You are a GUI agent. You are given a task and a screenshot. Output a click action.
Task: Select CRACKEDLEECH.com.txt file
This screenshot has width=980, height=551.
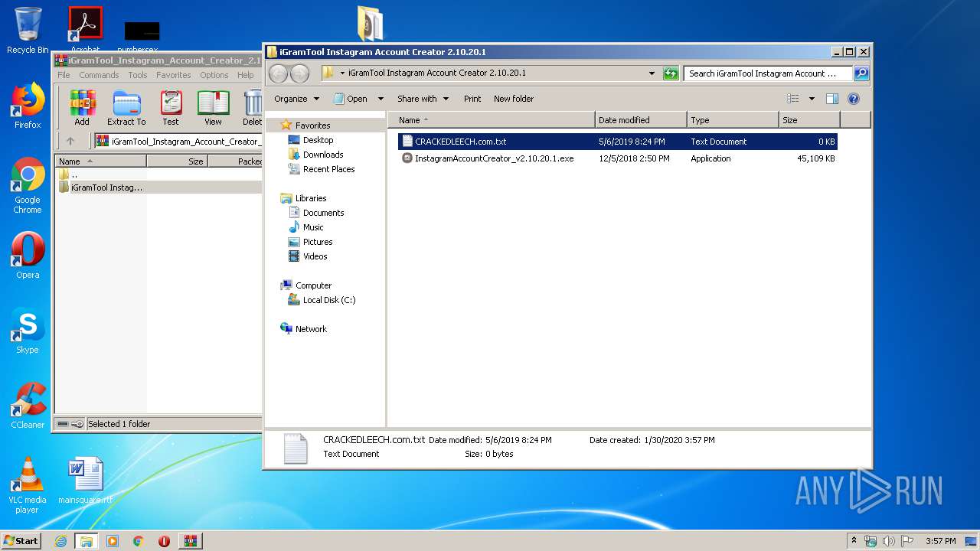coord(617,142)
